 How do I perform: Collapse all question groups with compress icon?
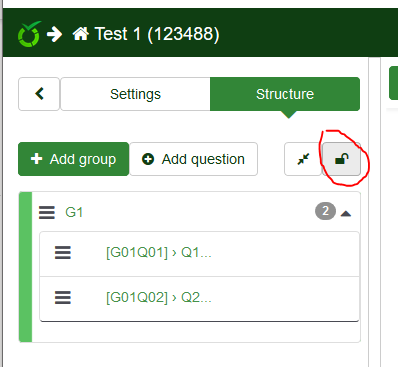click(x=303, y=159)
